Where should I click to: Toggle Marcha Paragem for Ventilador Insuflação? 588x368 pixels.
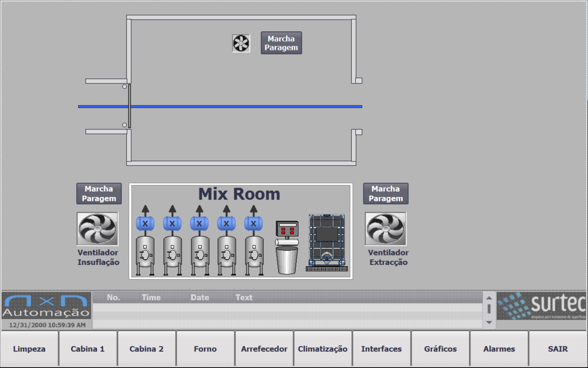[99, 194]
